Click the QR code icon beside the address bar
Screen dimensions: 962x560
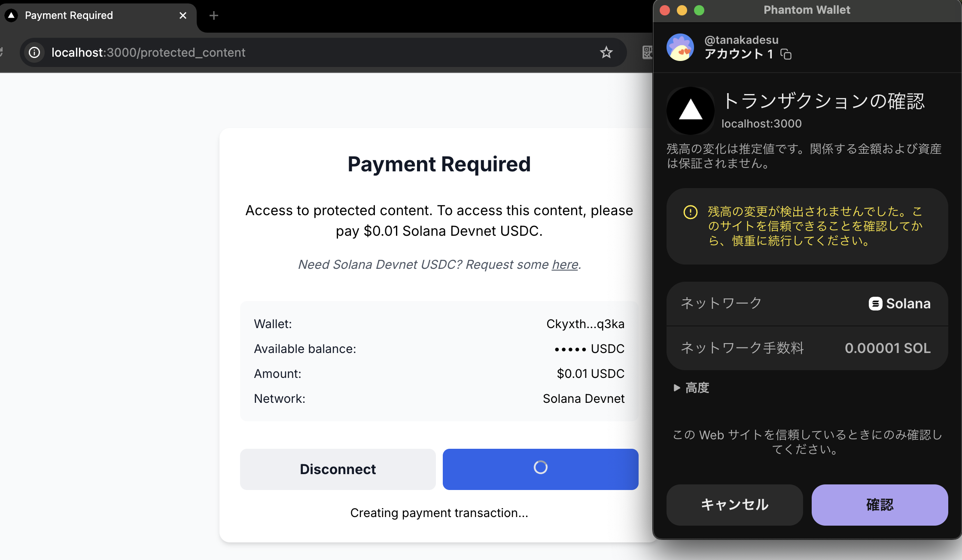pyautogui.click(x=647, y=52)
